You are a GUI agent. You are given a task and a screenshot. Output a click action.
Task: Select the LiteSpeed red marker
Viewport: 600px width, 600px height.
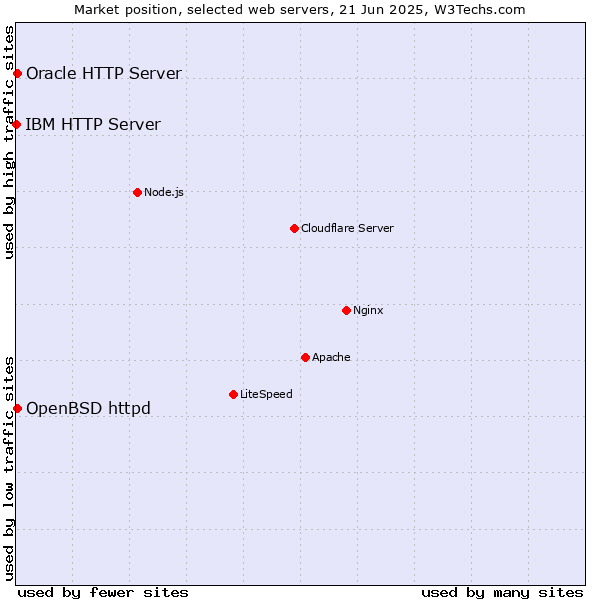(x=233, y=395)
